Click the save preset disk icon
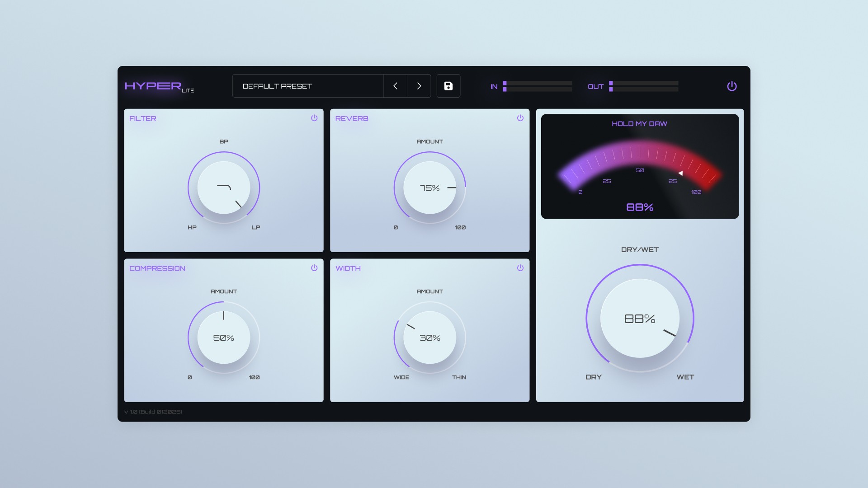Image resolution: width=868 pixels, height=488 pixels. point(448,86)
